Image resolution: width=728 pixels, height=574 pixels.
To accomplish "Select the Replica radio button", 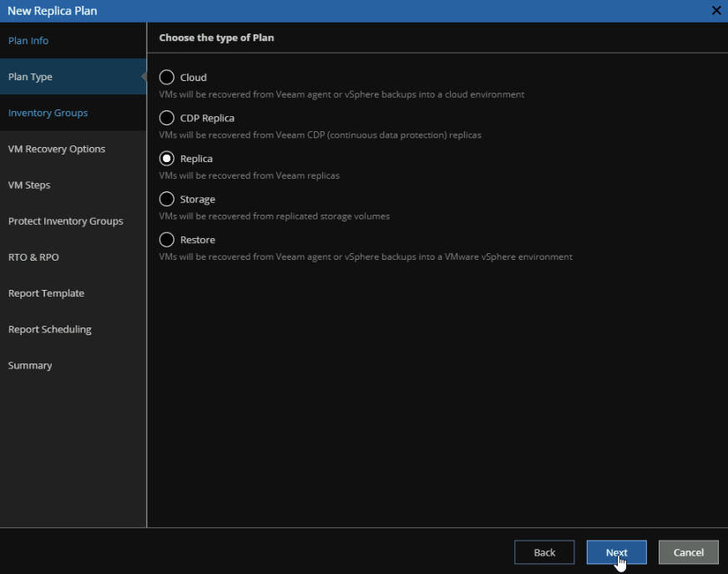I will 167,159.
